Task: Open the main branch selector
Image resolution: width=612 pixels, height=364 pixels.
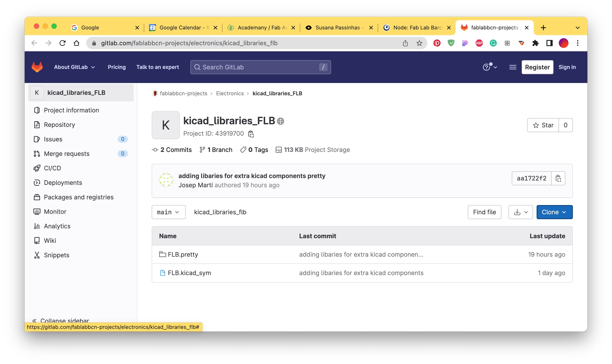Action: 168,212
